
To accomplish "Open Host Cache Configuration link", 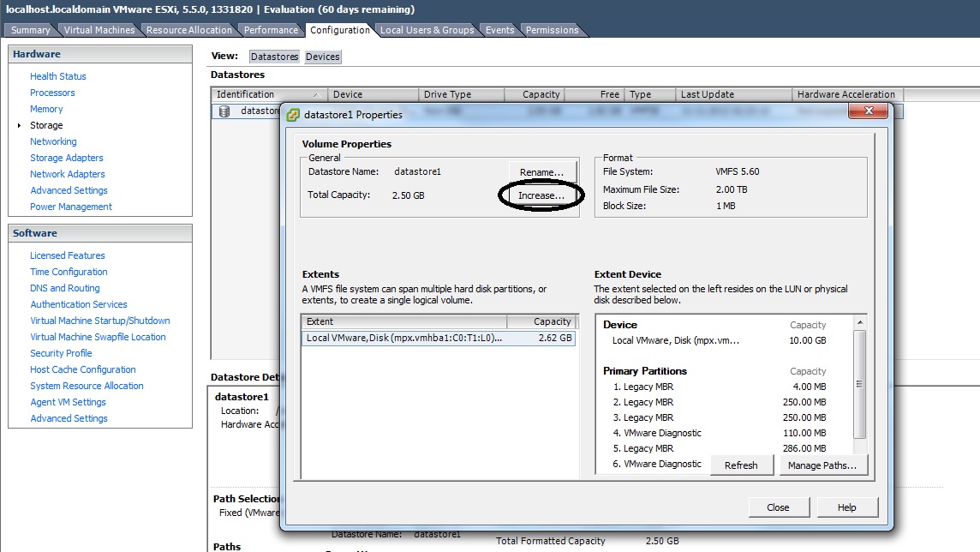I will point(82,369).
